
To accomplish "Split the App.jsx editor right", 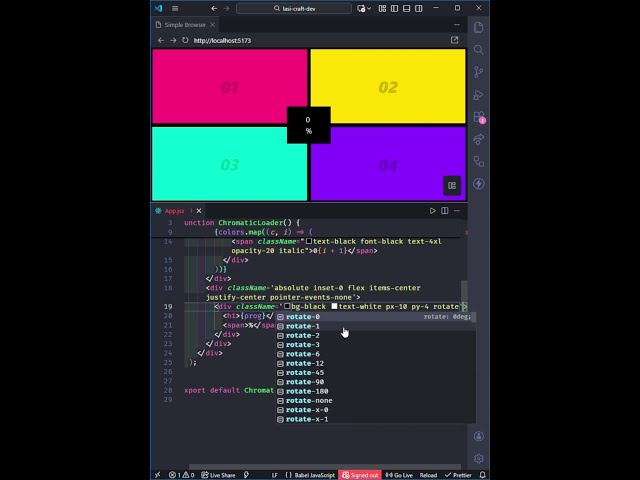I will [444, 211].
